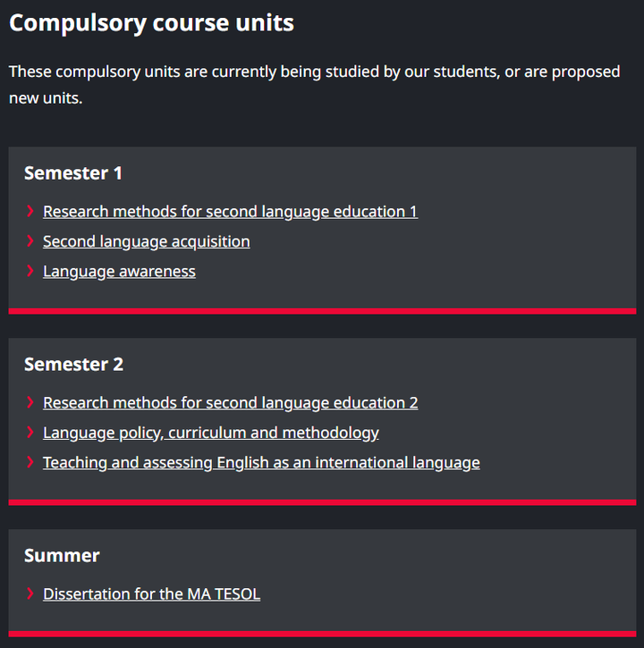Viewport: 644px width, 648px height.
Task: Click red chevron beside Language policy, curriculum
Action: tap(30, 433)
